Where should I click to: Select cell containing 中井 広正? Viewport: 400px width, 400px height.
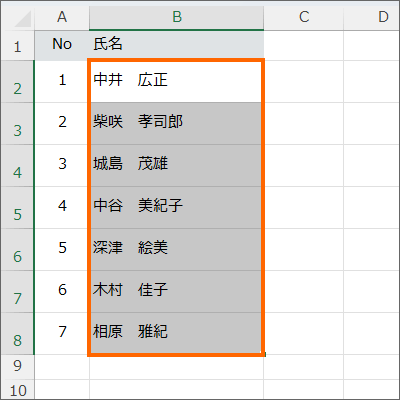pyautogui.click(x=176, y=82)
